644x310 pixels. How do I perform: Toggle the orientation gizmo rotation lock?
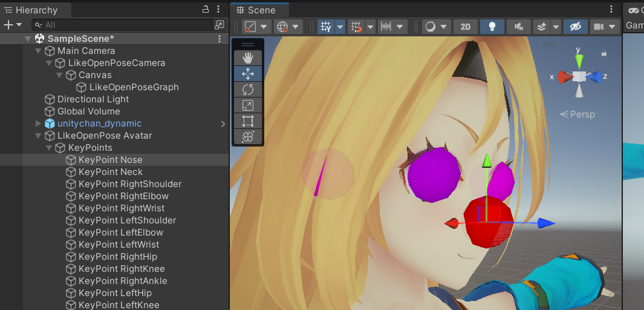603,53
